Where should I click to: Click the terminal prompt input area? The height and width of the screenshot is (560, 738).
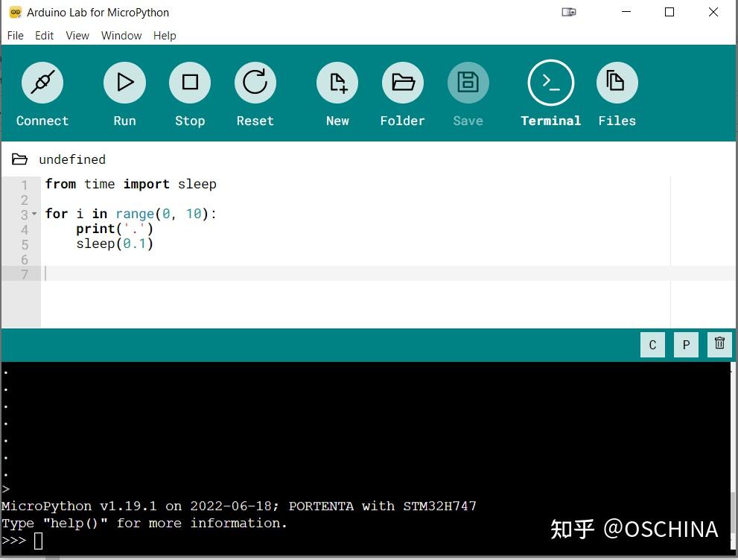(x=39, y=541)
